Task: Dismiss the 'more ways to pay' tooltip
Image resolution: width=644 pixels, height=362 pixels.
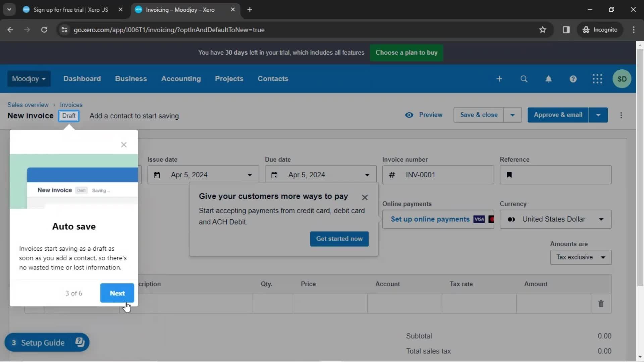Action: 365,197
